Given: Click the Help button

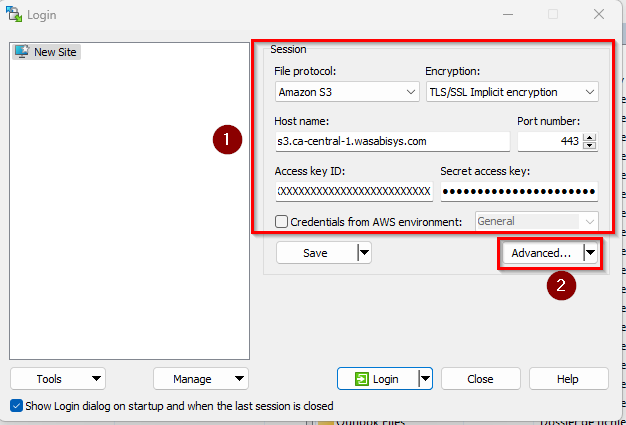Looking at the screenshot, I should click(x=569, y=379).
